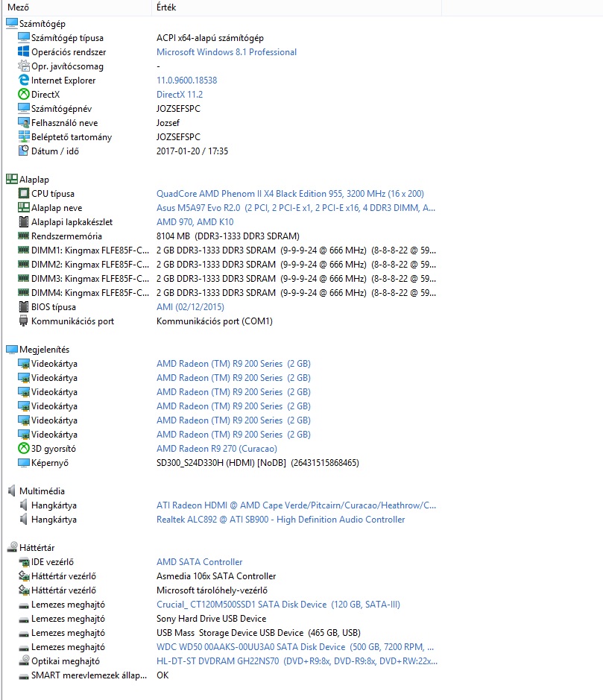Click the Felhasználó neve user icon
Image resolution: width=603 pixels, height=700 pixels.
tap(24, 122)
